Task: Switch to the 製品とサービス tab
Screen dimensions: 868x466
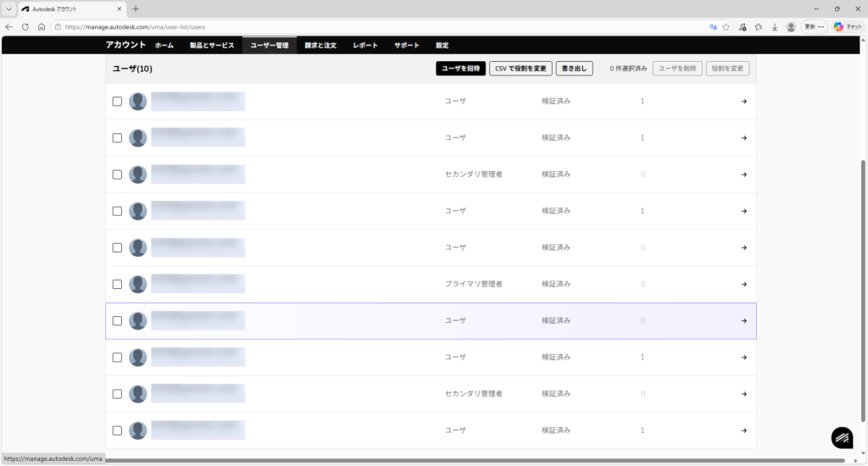Action: [x=212, y=45]
